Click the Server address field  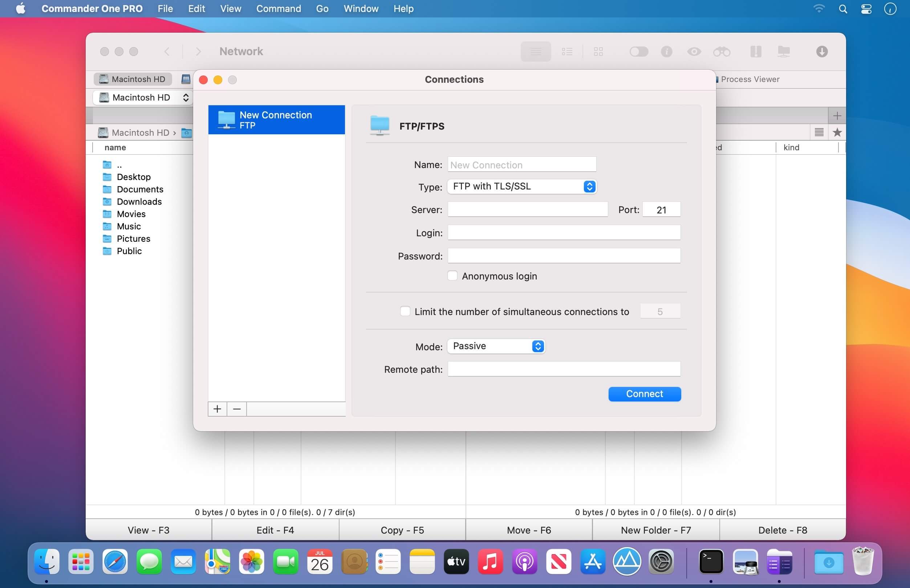[x=527, y=210]
